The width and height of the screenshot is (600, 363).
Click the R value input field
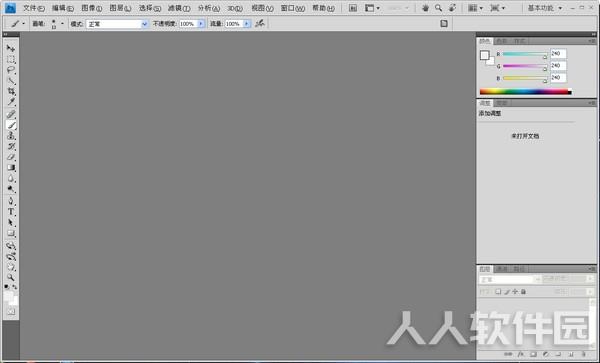coord(558,54)
